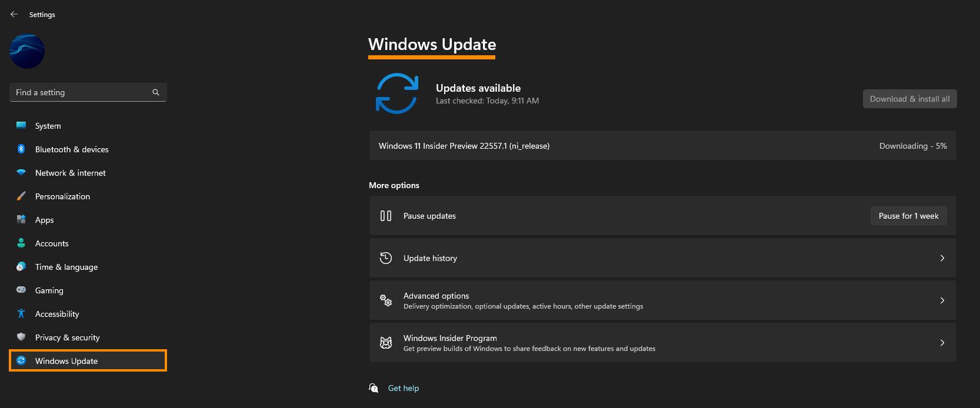Click Download & install all button
The image size is (980, 408).
[910, 99]
